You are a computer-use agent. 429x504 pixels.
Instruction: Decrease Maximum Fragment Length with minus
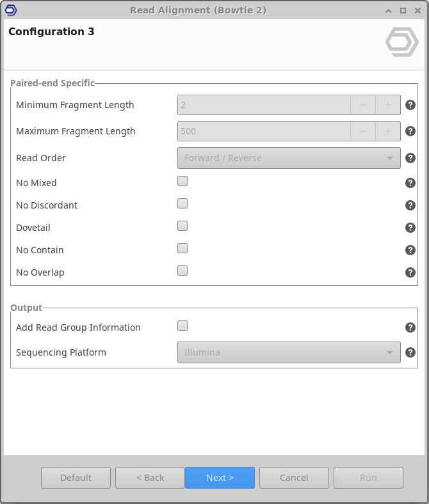click(x=363, y=131)
